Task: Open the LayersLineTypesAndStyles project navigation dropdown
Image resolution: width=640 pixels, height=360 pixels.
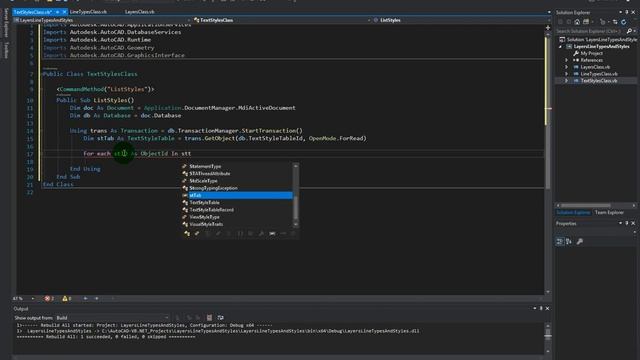Action: [x=189, y=20]
